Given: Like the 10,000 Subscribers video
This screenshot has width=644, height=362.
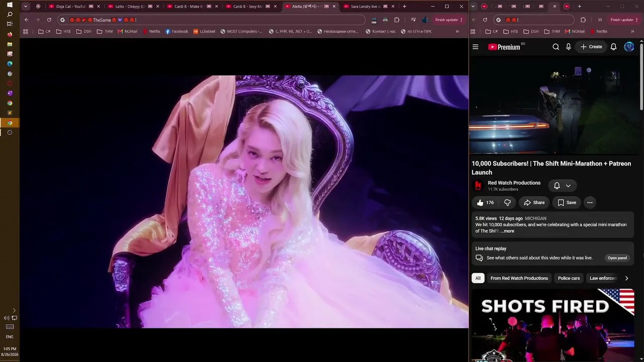Looking at the screenshot, I should pyautogui.click(x=486, y=203).
